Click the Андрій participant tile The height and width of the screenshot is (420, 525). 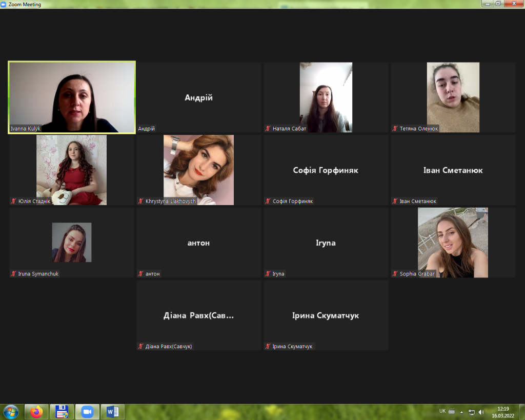pos(198,97)
